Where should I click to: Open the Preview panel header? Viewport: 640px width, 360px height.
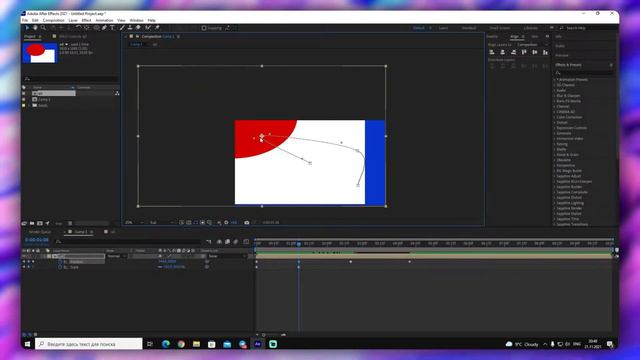pyautogui.click(x=562, y=55)
